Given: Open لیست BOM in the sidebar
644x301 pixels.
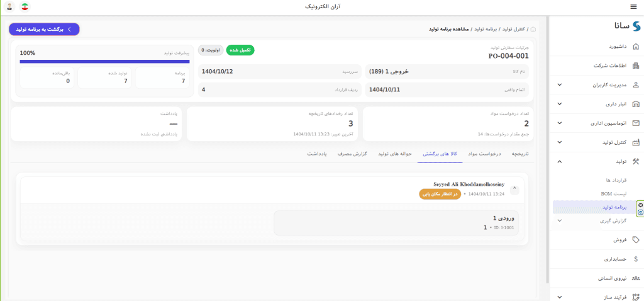Looking at the screenshot, I should click(x=614, y=193).
